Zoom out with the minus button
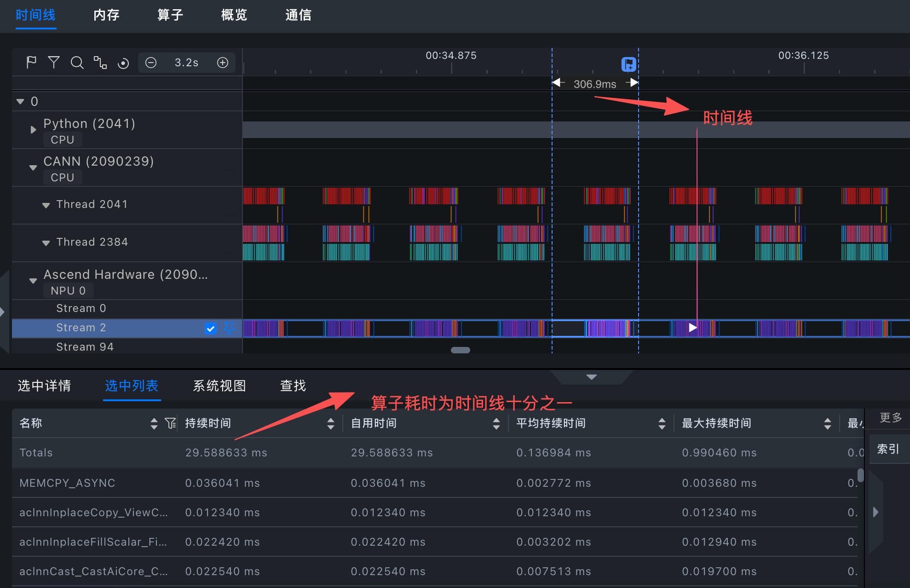Screen dimensions: 910x588 151,63
